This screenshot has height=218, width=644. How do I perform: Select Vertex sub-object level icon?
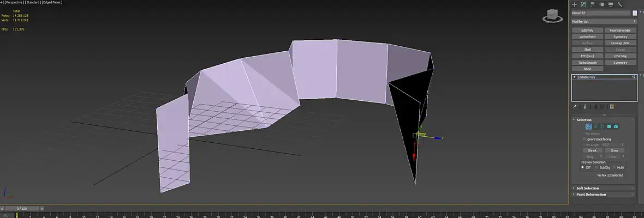pyautogui.click(x=588, y=126)
